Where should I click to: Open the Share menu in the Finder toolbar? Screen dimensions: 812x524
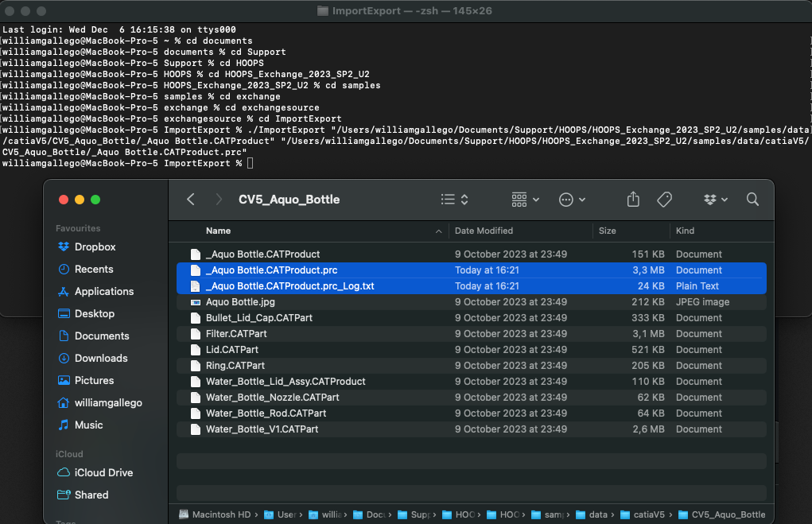pos(632,200)
